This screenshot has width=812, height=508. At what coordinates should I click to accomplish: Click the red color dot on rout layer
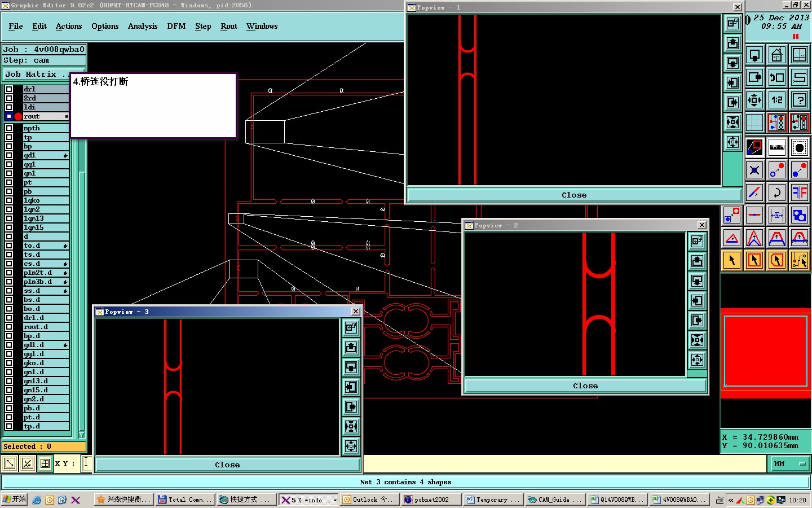coord(18,116)
